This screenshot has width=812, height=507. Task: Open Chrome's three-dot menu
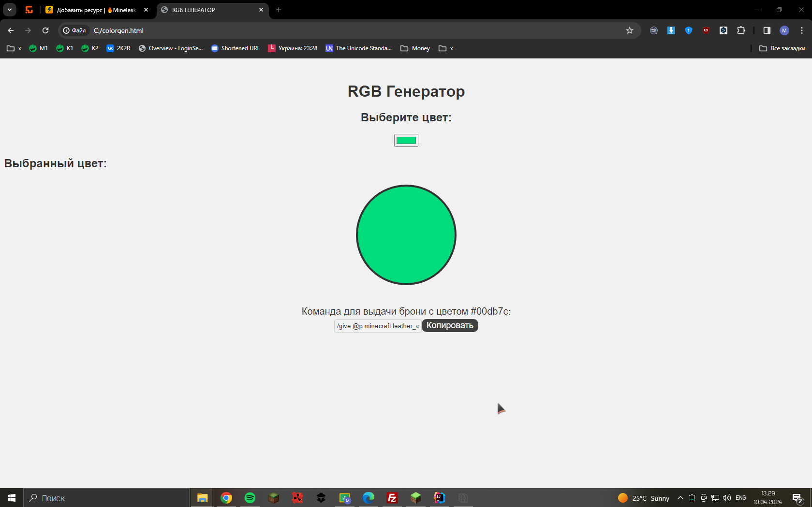[801, 30]
